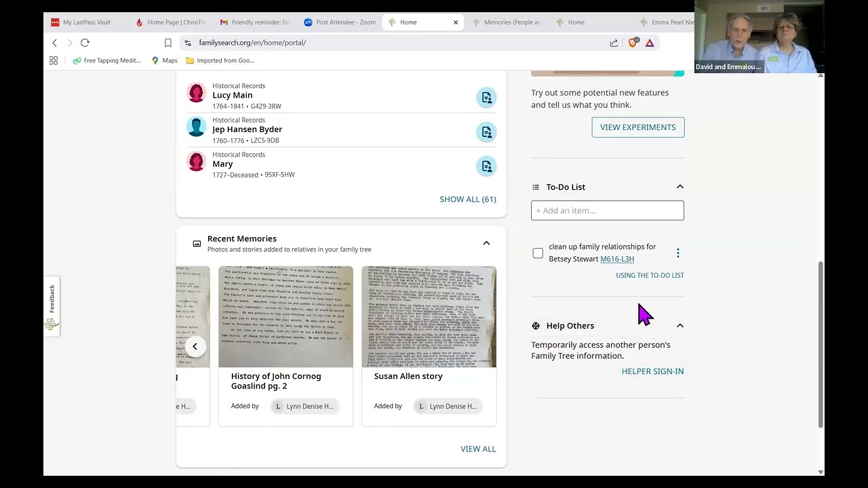The image size is (868, 488).
Task: Click SHOW ALL (61) link
Action: pyautogui.click(x=468, y=199)
